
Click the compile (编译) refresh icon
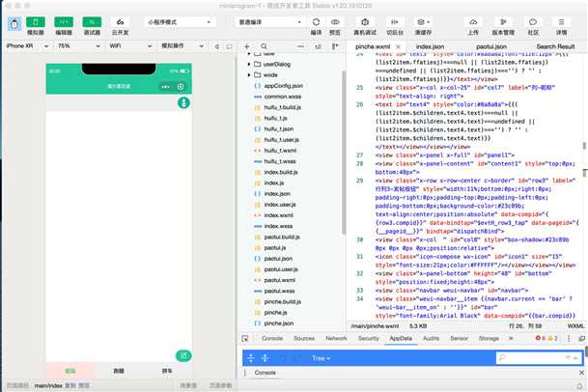click(316, 22)
